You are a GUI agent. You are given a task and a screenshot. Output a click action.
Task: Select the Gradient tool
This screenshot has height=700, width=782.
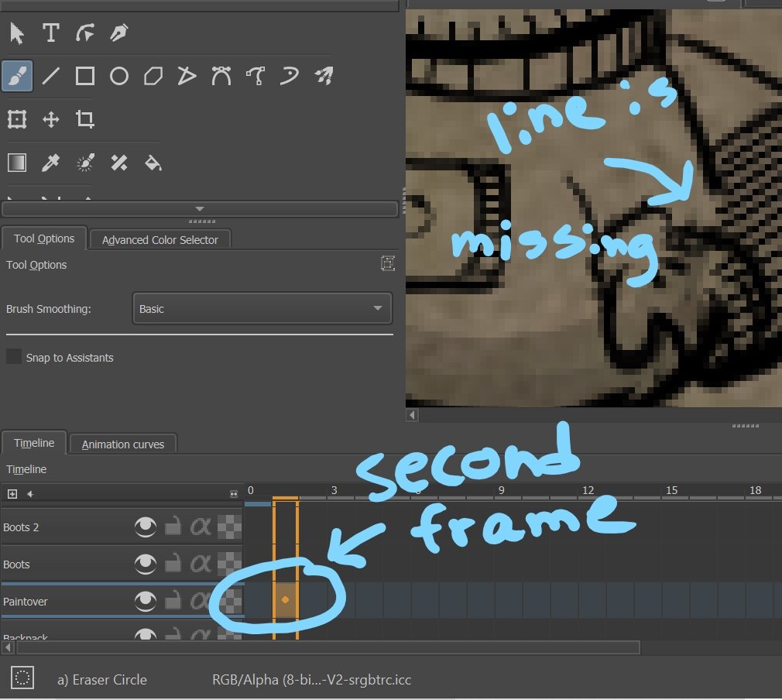[x=17, y=163]
